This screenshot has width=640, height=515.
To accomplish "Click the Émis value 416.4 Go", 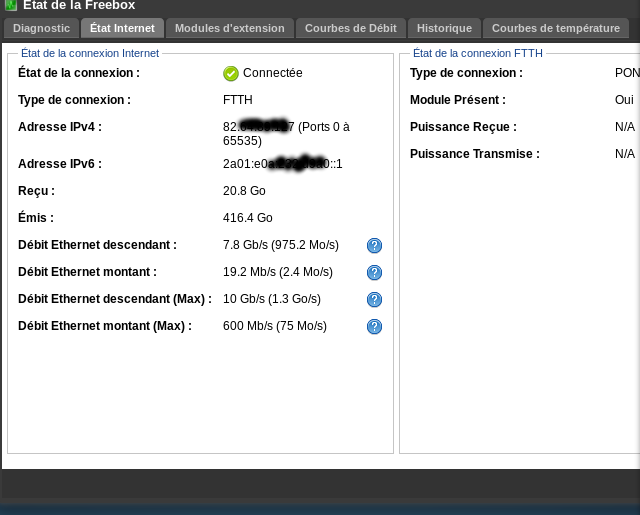I will (248, 218).
